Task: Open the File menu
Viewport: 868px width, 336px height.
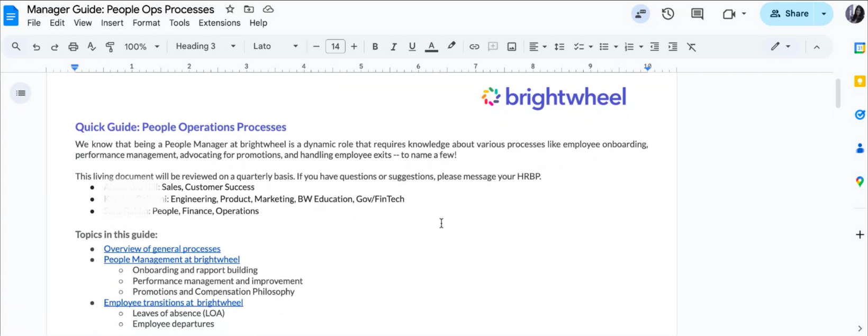Action: (x=34, y=23)
